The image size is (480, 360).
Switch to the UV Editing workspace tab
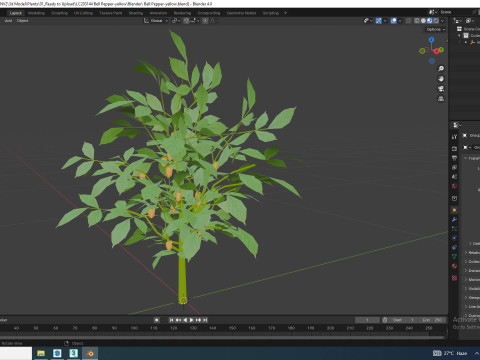83,13
